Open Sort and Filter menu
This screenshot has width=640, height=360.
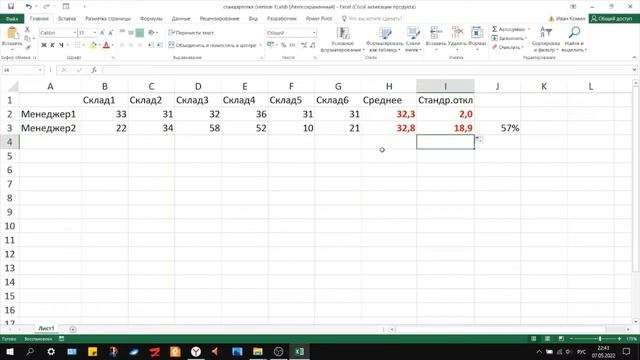click(546, 39)
